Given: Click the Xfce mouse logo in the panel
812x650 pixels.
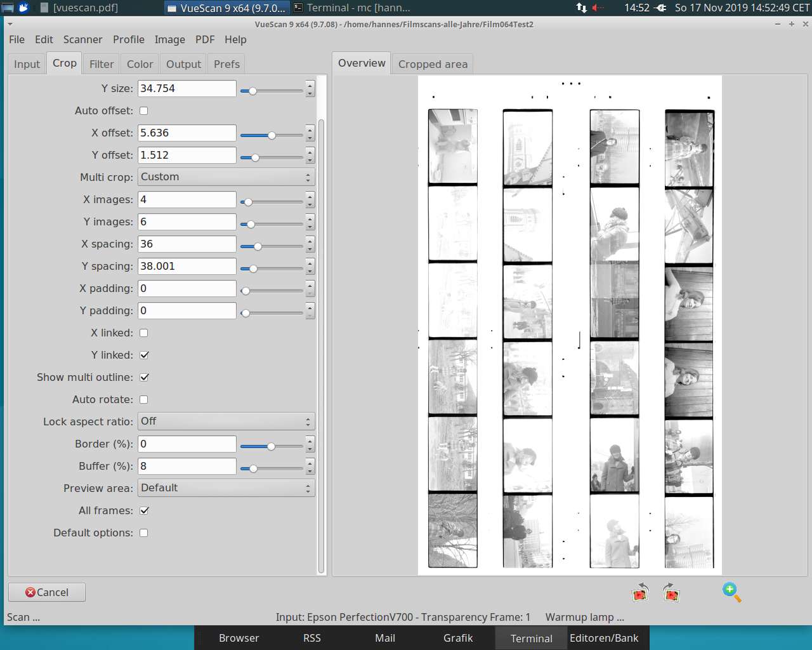Looking at the screenshot, I should point(23,8).
